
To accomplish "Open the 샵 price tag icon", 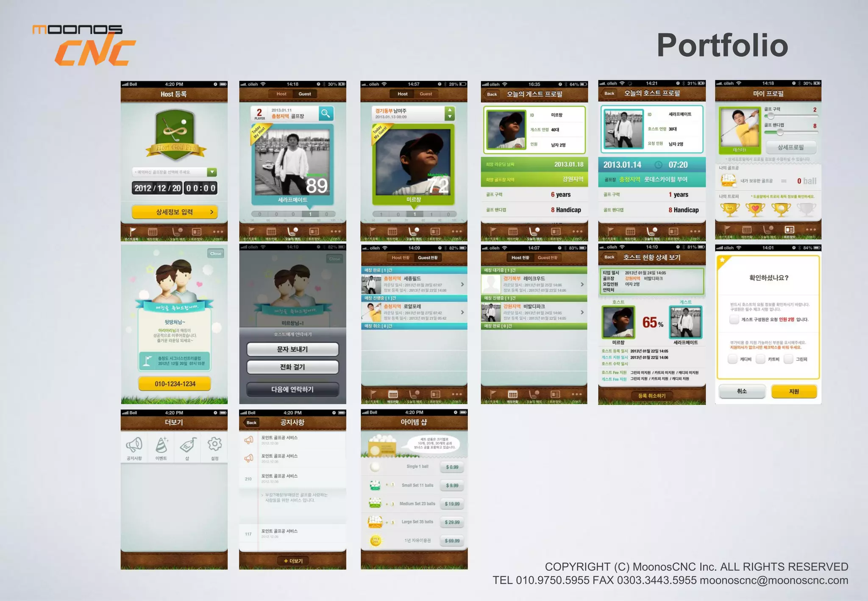I will pos(187,445).
